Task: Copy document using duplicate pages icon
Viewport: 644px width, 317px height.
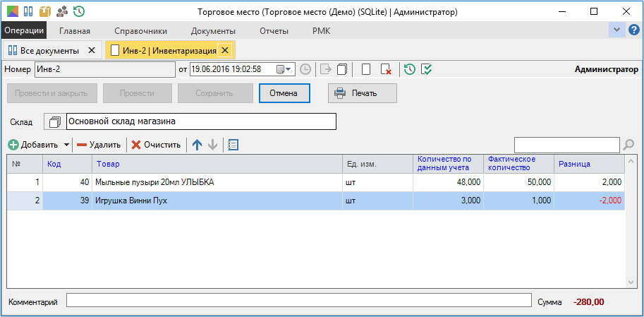Action: pos(342,69)
